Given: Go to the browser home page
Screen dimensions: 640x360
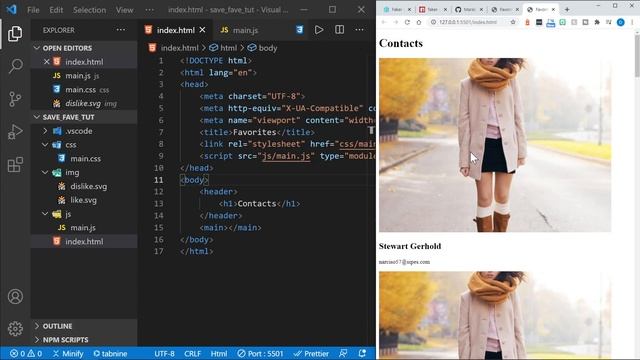Looking at the screenshot, I should (x=419, y=22).
